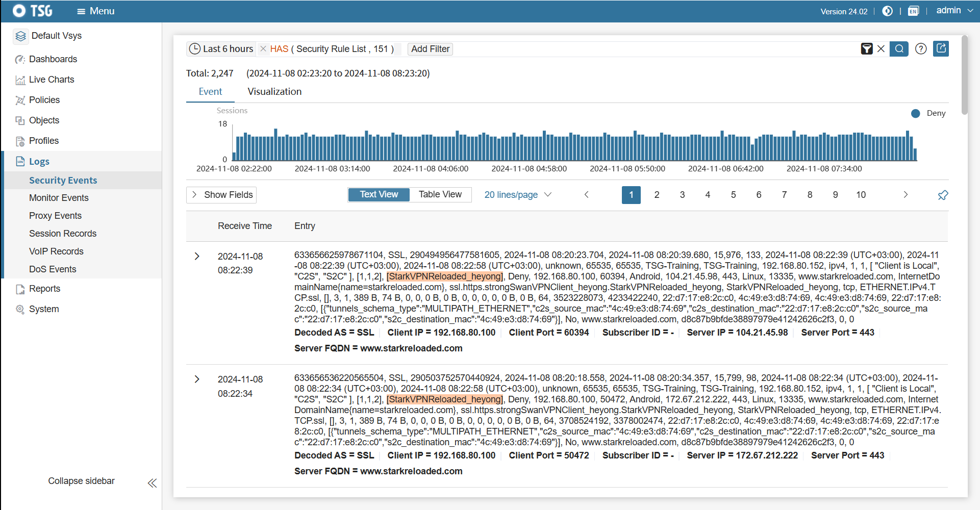Collapse sidebar using double chevron icon
Image resolution: width=980 pixels, height=510 pixels.
pyautogui.click(x=152, y=483)
